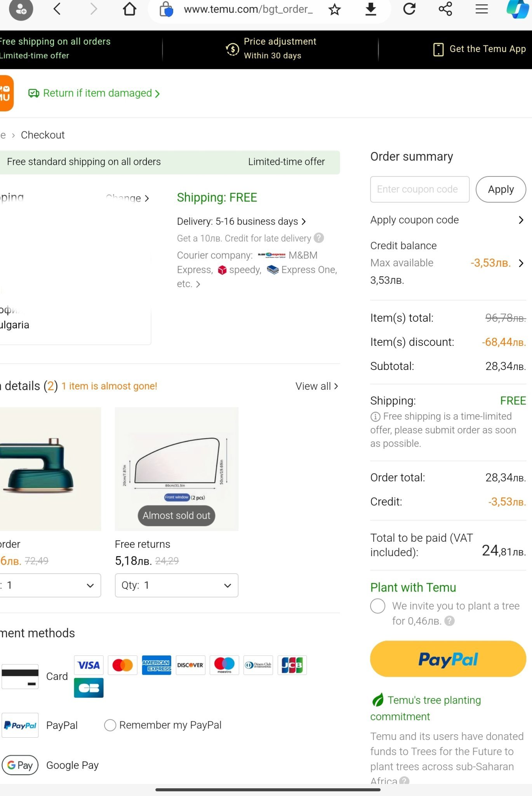
Task: Expand Credit balance max available chevron
Action: click(521, 263)
